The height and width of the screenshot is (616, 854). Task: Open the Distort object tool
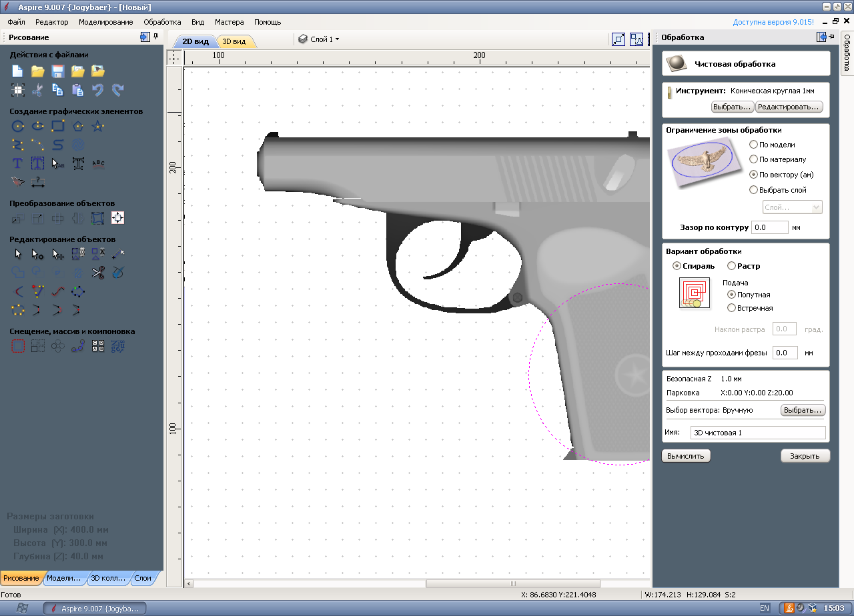(x=98, y=218)
